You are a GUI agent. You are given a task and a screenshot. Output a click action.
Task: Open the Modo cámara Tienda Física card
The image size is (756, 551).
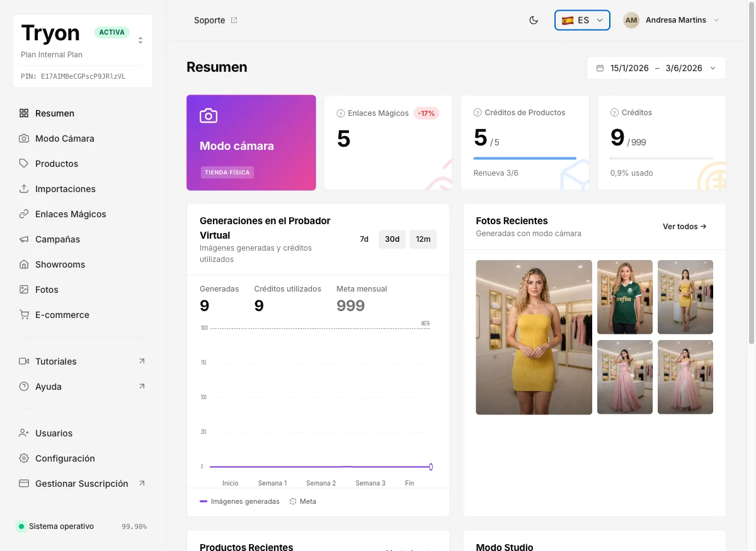point(251,142)
